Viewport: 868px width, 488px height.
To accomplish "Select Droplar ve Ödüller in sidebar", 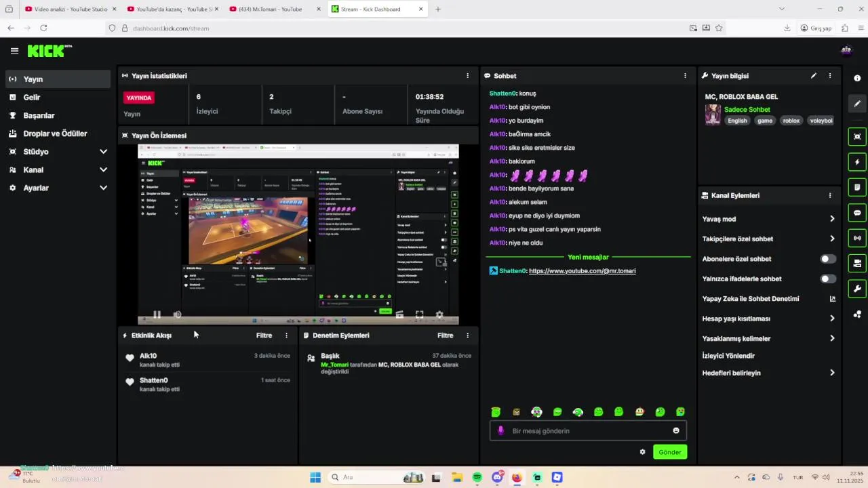I will click(x=58, y=134).
